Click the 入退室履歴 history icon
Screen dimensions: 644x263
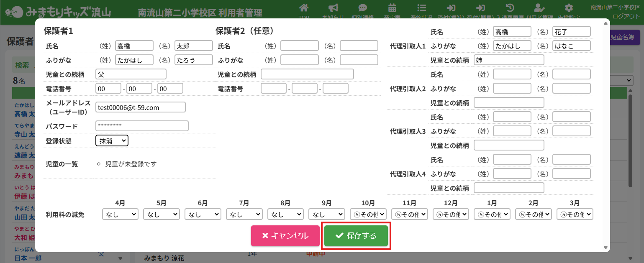pyautogui.click(x=510, y=8)
